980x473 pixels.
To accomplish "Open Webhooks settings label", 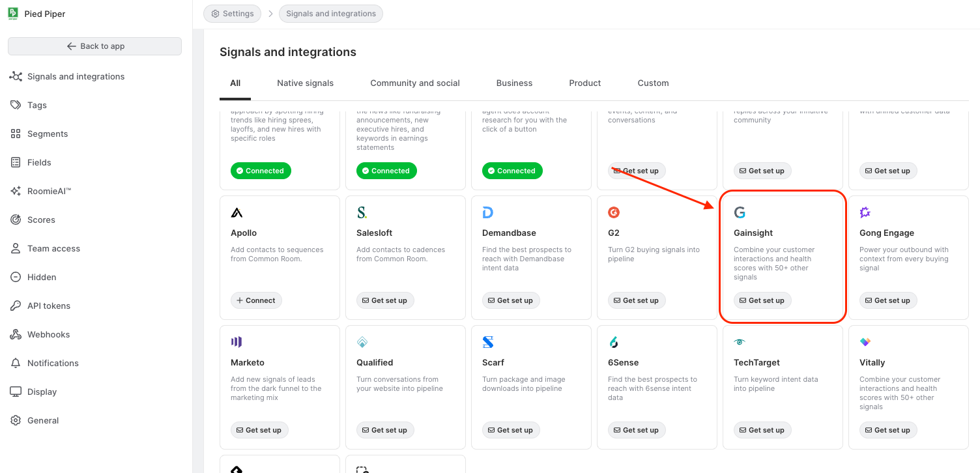I will [x=48, y=334].
